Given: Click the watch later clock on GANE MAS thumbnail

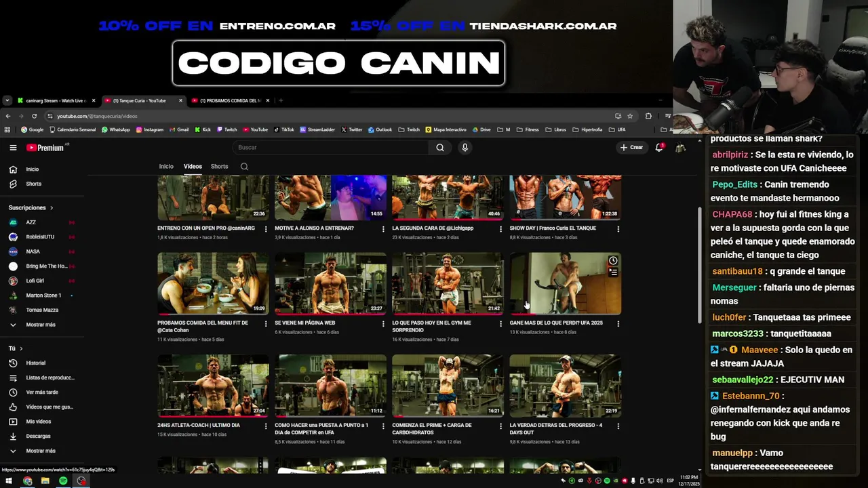Looking at the screenshot, I should click(613, 260).
